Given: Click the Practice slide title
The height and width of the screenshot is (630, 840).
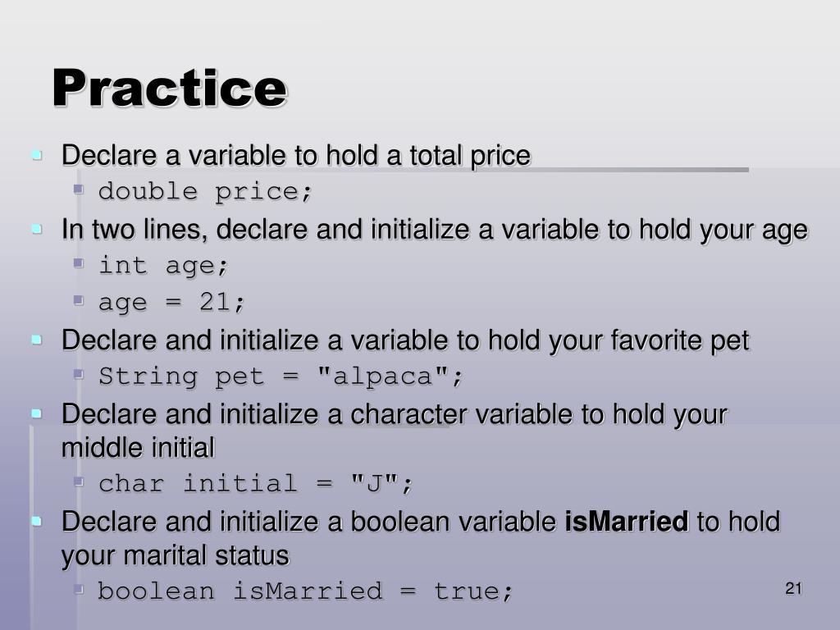Looking at the screenshot, I should (x=170, y=88).
